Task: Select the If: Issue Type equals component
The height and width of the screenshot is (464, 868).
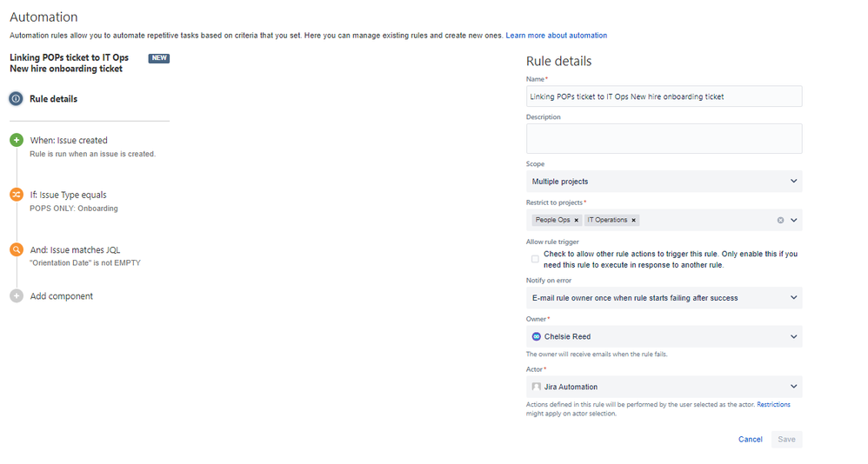Action: point(68,195)
